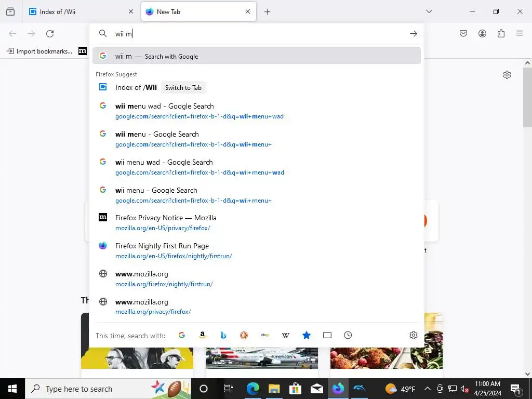Launch Microsoft Edge from the taskbar
This screenshot has height=399, width=532.
point(252,389)
